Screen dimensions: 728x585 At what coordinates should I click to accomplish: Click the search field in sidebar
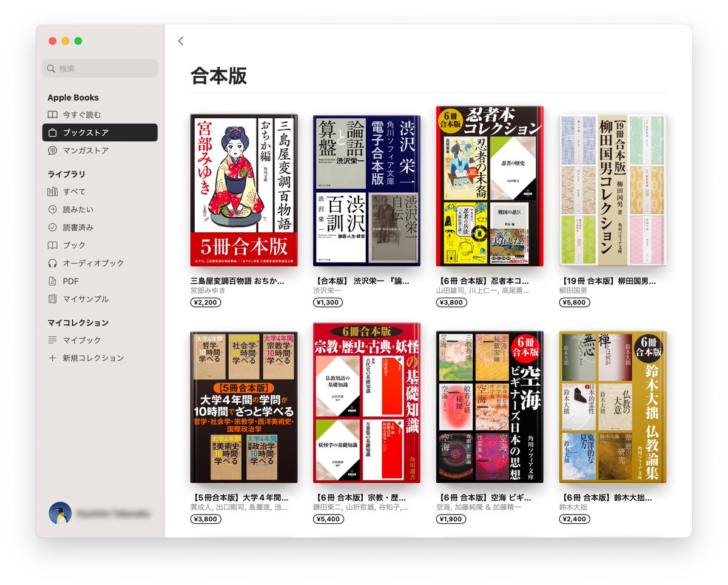click(100, 69)
